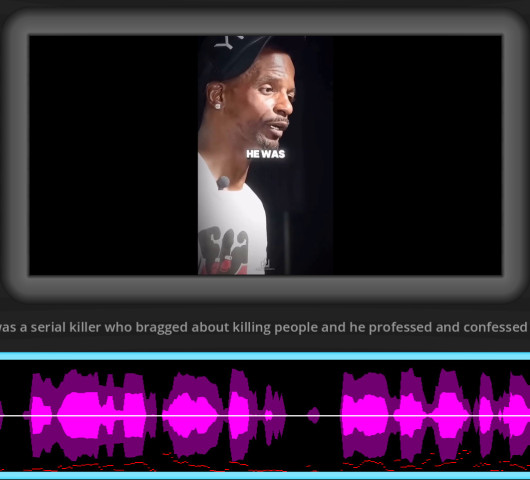
Task: Click the cyan bar below the waveform
Action: pyautogui.click(x=265, y=475)
